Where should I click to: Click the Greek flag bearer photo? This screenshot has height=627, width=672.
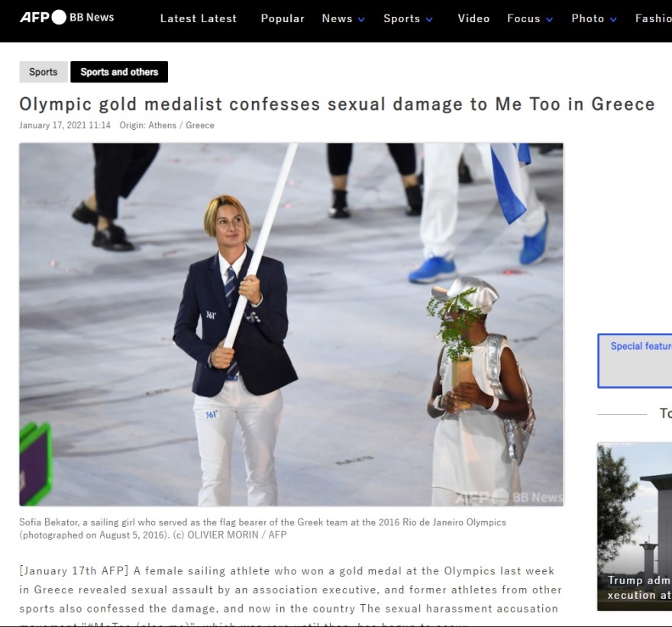click(x=291, y=325)
